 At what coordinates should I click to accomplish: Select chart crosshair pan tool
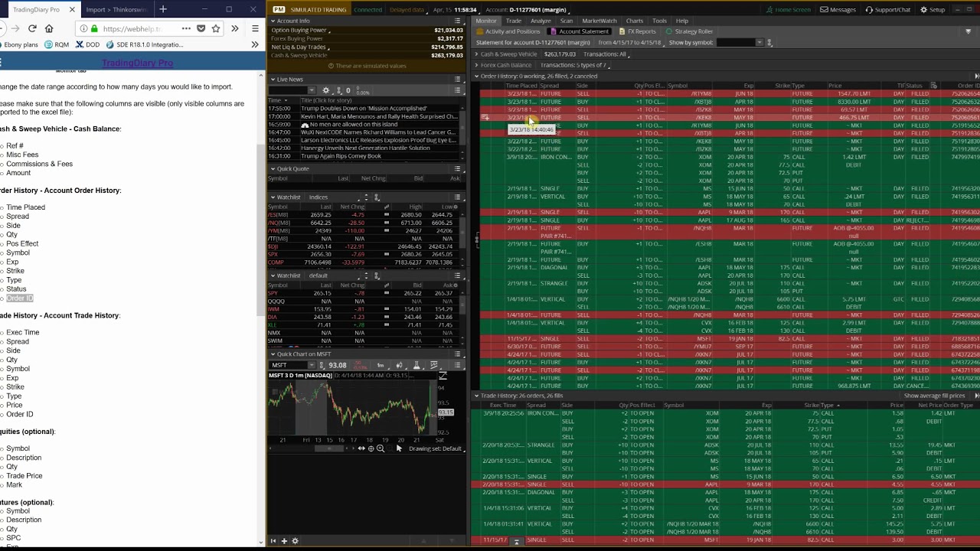(371, 448)
